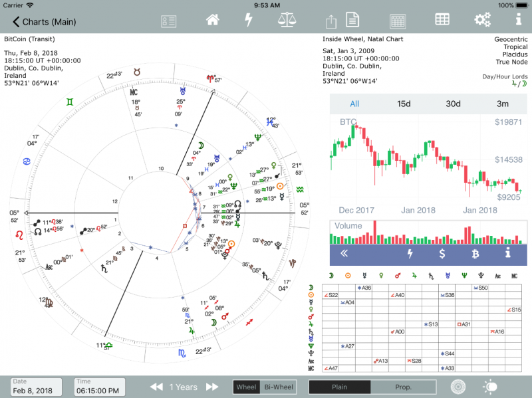This screenshot has height=398, width=532.
Task: Open the calendar icon in the toolbar
Action: pyautogui.click(x=398, y=21)
